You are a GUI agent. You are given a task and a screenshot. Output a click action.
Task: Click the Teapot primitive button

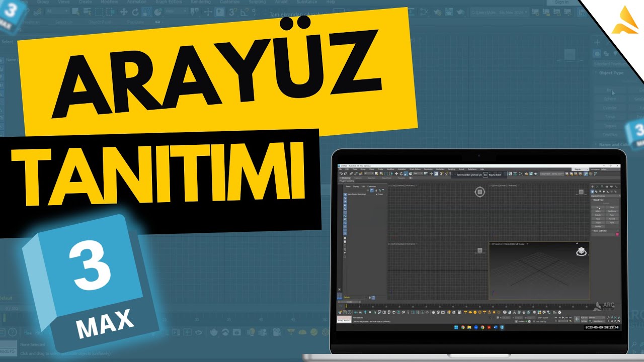(598, 223)
